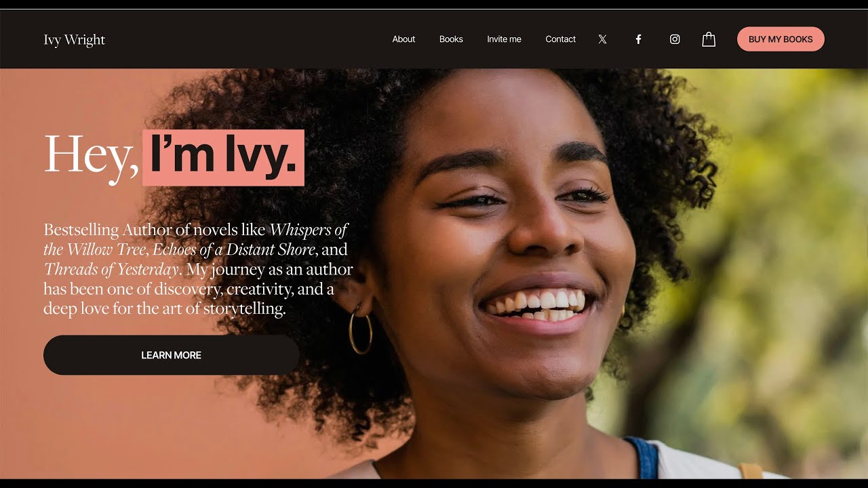Click the "deep love for the art of storytelling" text
This screenshot has height=488, width=868.
pyautogui.click(x=165, y=308)
